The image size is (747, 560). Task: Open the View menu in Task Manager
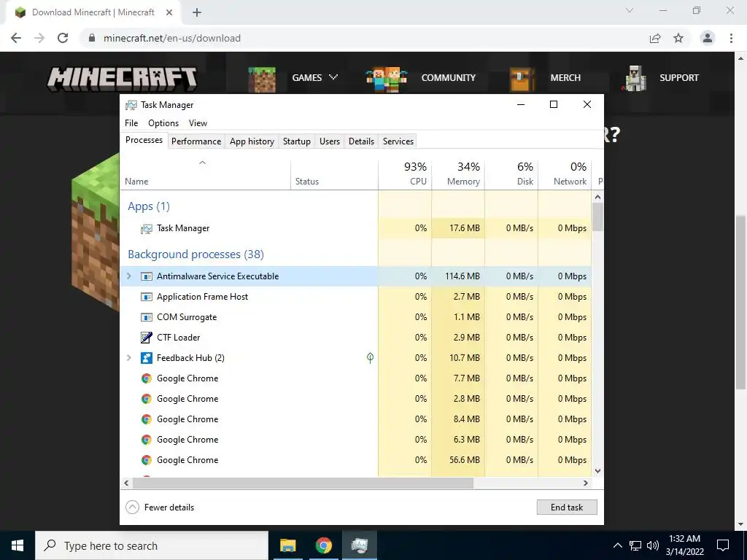[x=198, y=123]
